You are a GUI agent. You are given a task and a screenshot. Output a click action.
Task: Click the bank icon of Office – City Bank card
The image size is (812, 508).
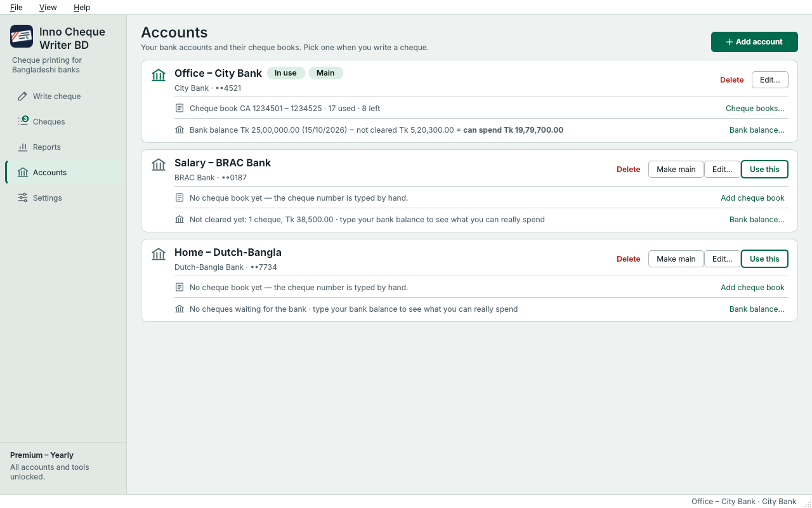click(159, 75)
